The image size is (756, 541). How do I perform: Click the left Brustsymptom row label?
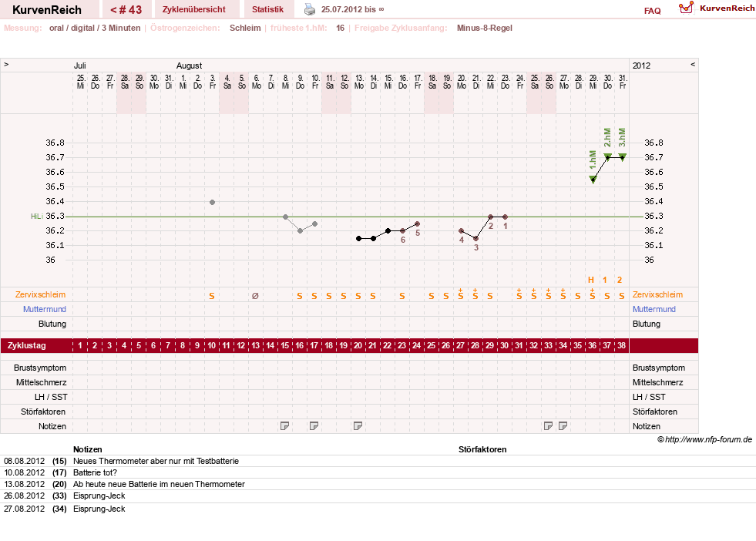[40, 368]
